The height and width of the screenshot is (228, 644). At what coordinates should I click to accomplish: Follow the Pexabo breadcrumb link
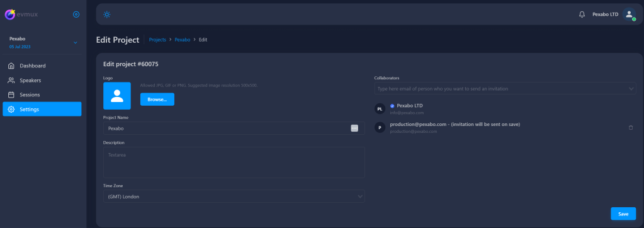coord(183,40)
